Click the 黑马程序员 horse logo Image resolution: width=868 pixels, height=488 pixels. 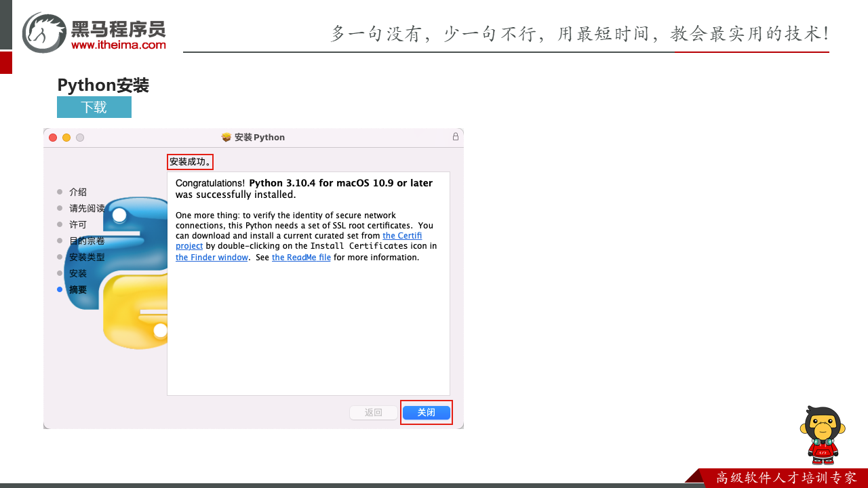(44, 33)
